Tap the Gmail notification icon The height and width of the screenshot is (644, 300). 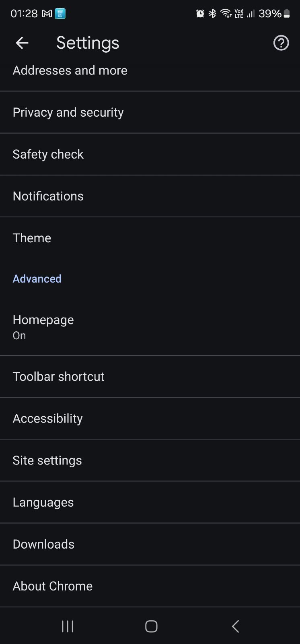47,14
